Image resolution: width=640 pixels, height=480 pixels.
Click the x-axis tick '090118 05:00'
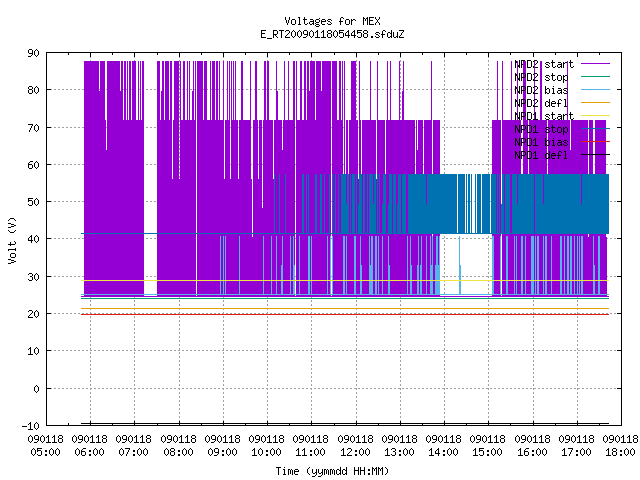pyautogui.click(x=46, y=446)
